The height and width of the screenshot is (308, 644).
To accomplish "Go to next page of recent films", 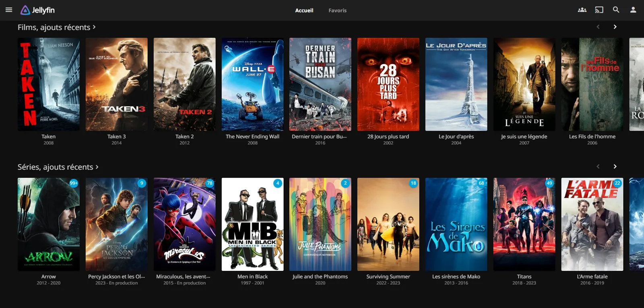I will tap(615, 27).
